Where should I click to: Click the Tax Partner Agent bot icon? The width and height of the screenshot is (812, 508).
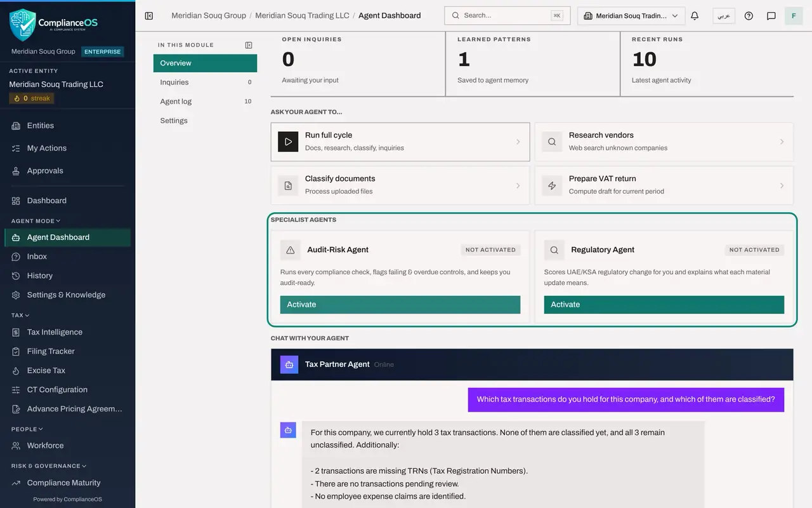[x=289, y=364]
